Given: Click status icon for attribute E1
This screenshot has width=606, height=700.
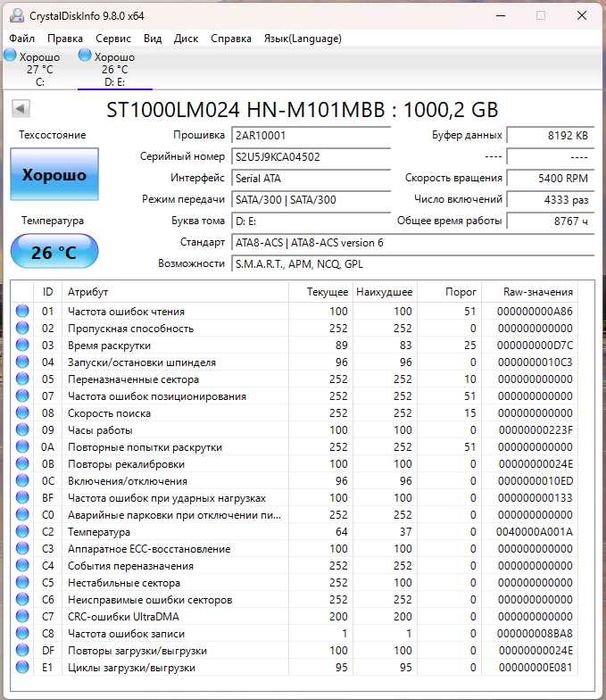Looking at the screenshot, I should [22, 667].
